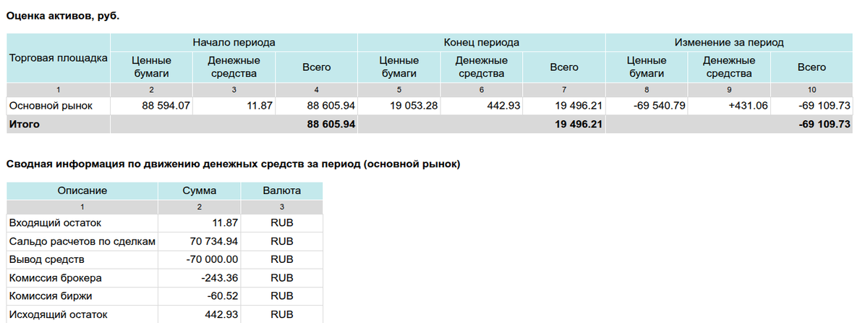Click the Основной рынок row value 88 605.94

331,106
